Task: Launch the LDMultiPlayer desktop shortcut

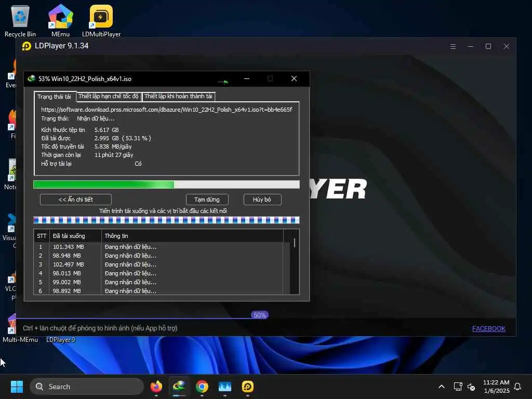Action: (101, 20)
